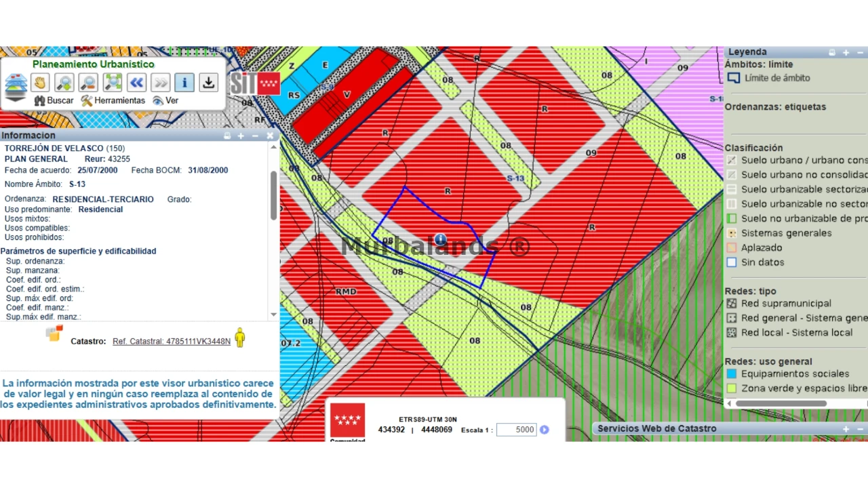The height and width of the screenshot is (488, 868).
Task: Open the map layers stack icon
Action: click(16, 87)
